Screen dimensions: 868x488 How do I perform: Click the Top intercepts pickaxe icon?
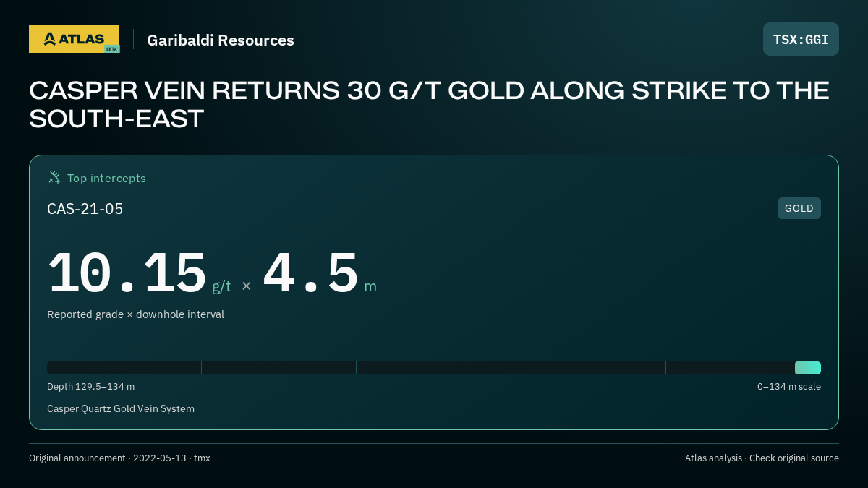point(54,177)
